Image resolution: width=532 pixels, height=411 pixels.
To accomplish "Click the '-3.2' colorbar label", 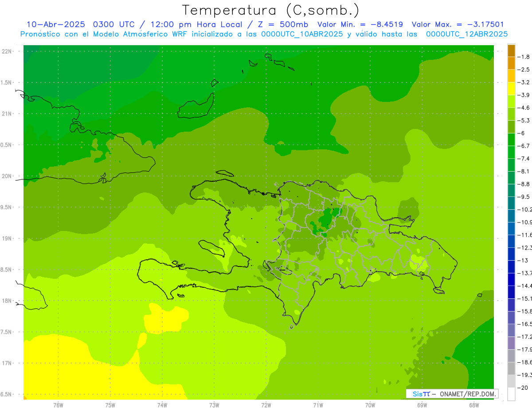I will pos(524,82).
